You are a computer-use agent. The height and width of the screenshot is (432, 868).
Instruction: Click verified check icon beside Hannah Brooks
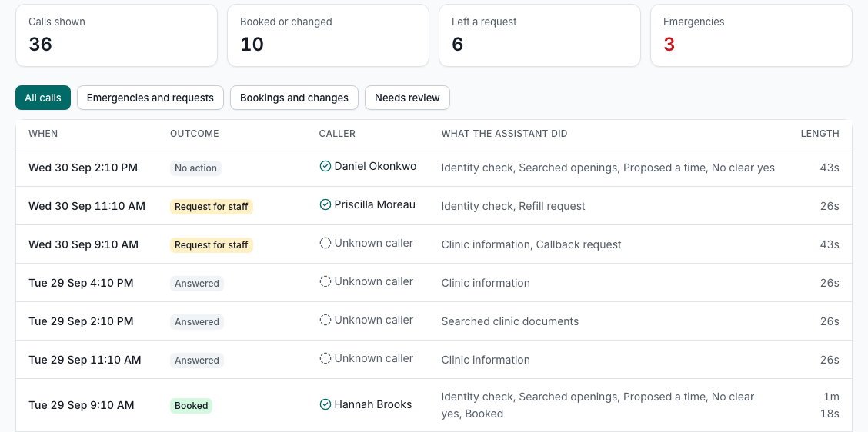click(325, 404)
